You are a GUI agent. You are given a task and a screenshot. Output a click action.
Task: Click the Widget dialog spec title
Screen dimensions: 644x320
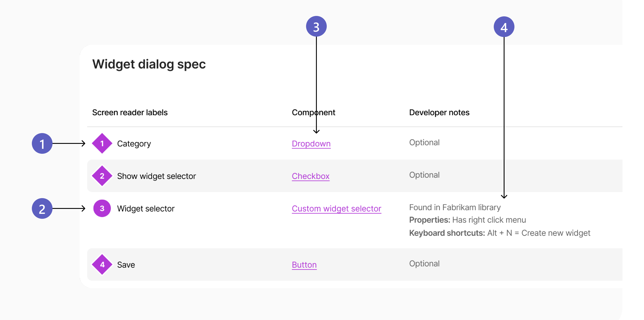click(149, 64)
